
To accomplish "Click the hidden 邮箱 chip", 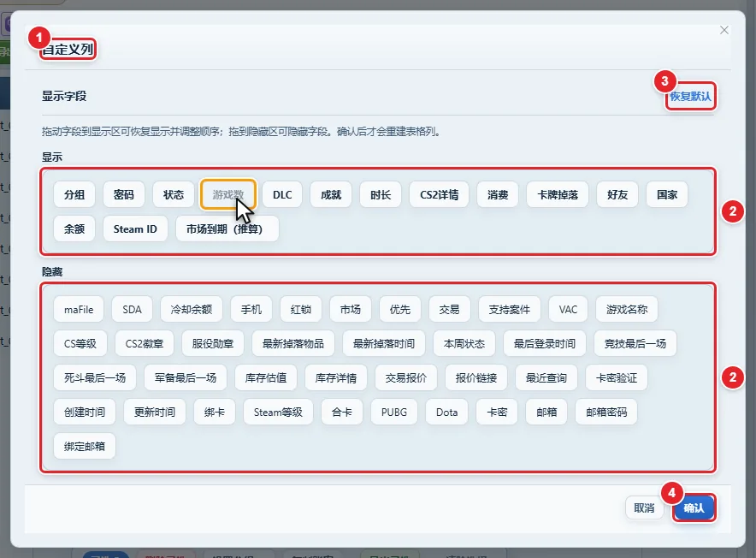I will pyautogui.click(x=546, y=413).
